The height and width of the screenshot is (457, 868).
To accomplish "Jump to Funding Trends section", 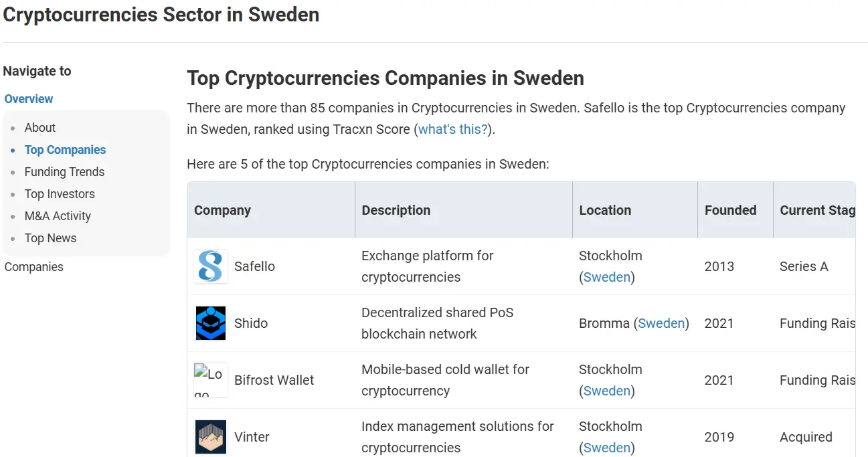I will point(64,172).
